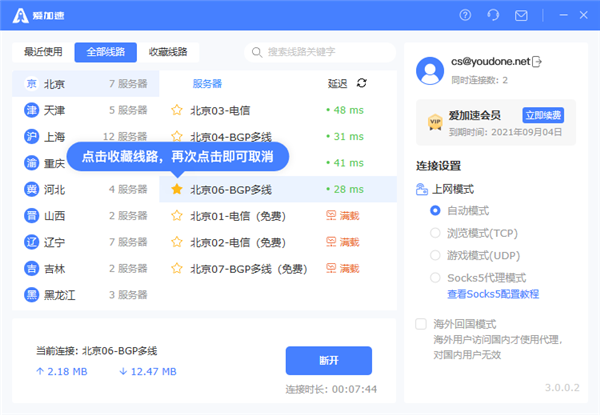Select 吉林 region in list

(x=86, y=269)
